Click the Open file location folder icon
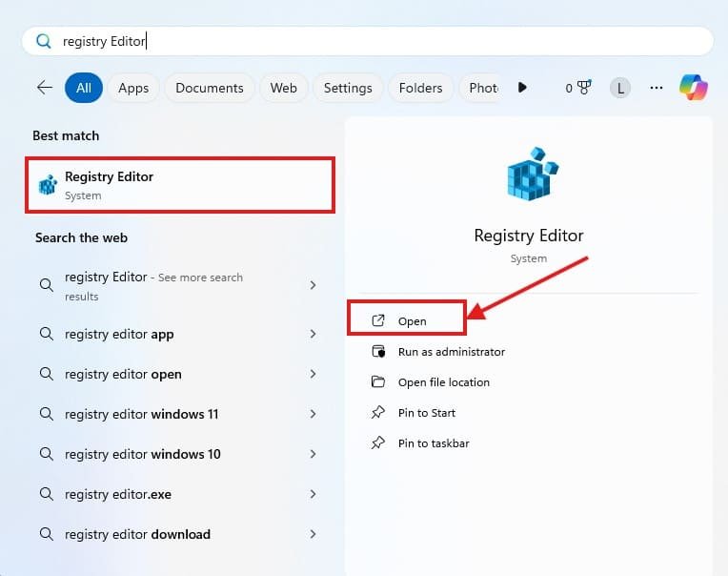This screenshot has height=576, width=728. point(378,381)
